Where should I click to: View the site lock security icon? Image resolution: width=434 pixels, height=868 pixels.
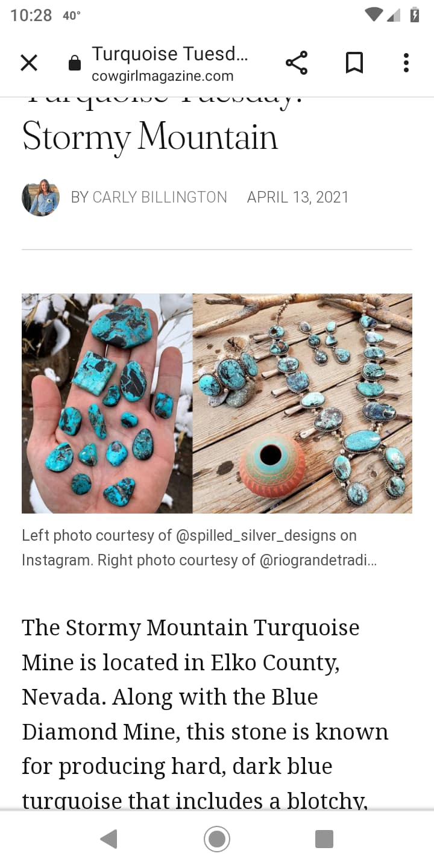[75, 63]
